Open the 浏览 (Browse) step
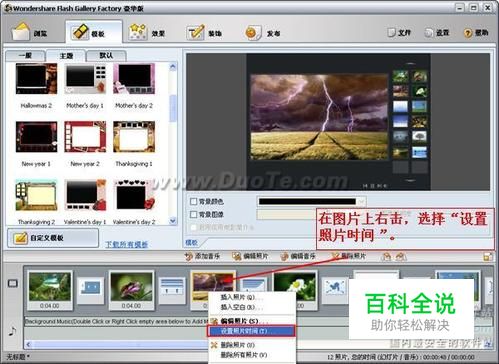Screen dimensions: 499x364 pos(30,33)
